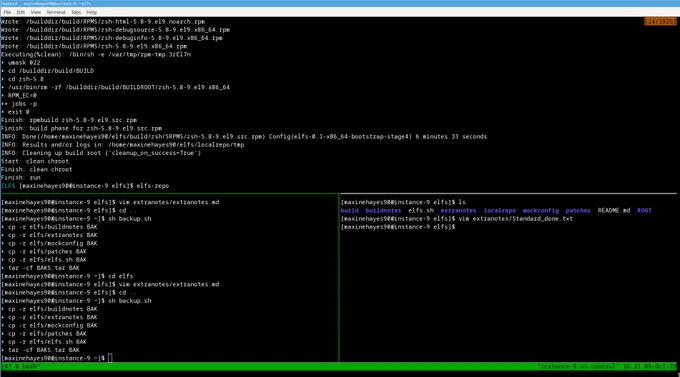This screenshot has width=680, height=377.
Task: Open the View menu
Action: click(x=36, y=12)
